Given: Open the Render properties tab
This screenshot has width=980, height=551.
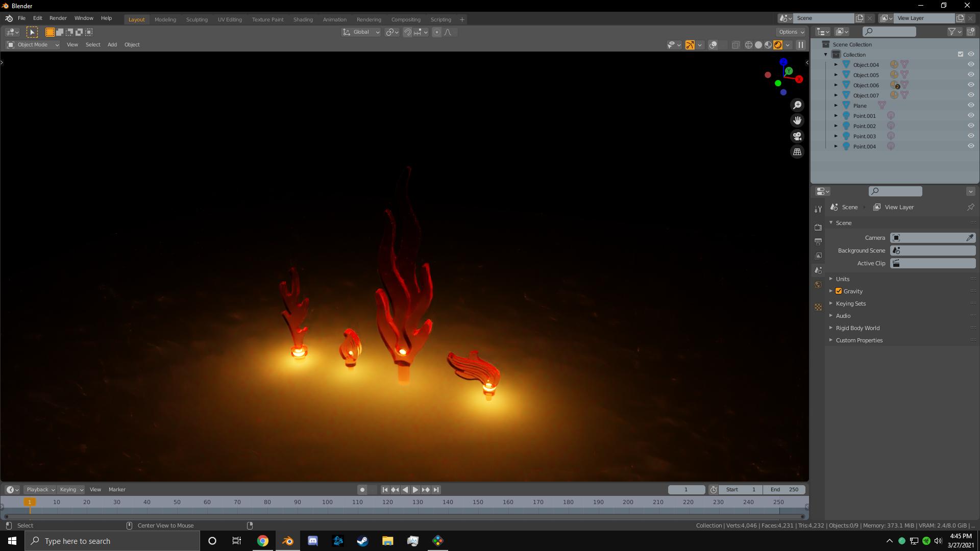Looking at the screenshot, I should 818,228.
